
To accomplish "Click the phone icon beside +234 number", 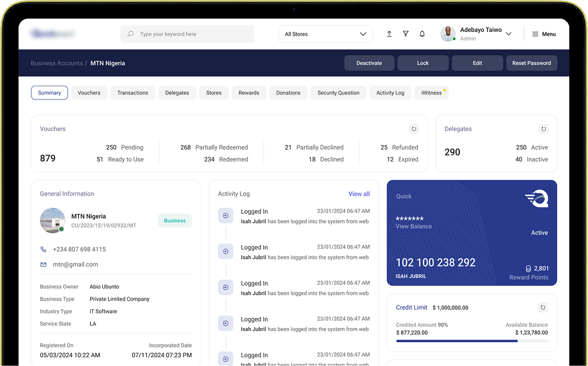I will (43, 249).
